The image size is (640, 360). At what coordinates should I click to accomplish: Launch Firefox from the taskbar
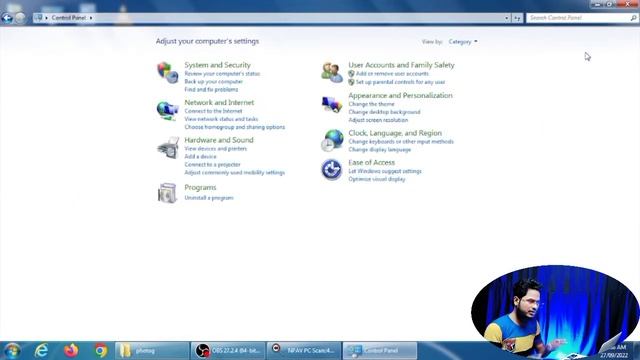click(71, 351)
